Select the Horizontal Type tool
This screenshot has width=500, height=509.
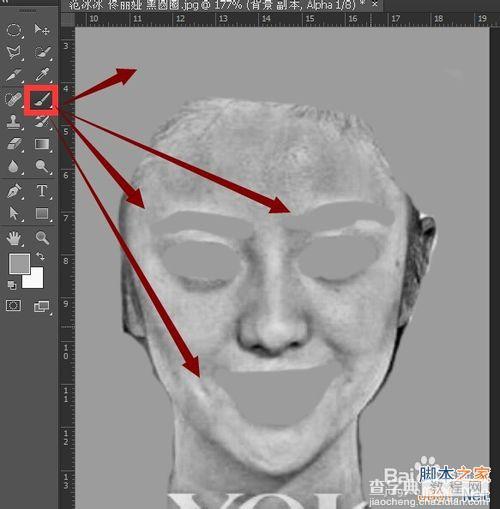coord(42,191)
